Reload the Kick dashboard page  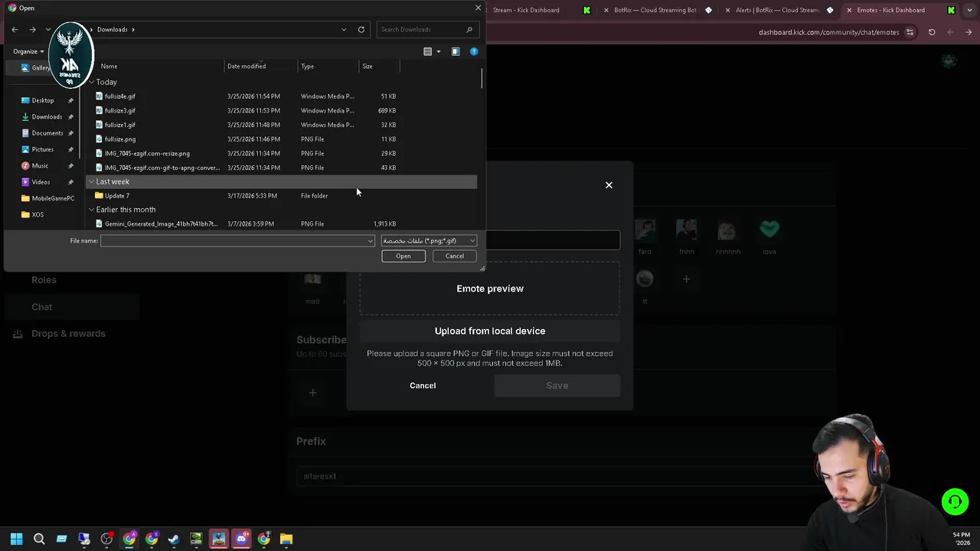click(932, 32)
